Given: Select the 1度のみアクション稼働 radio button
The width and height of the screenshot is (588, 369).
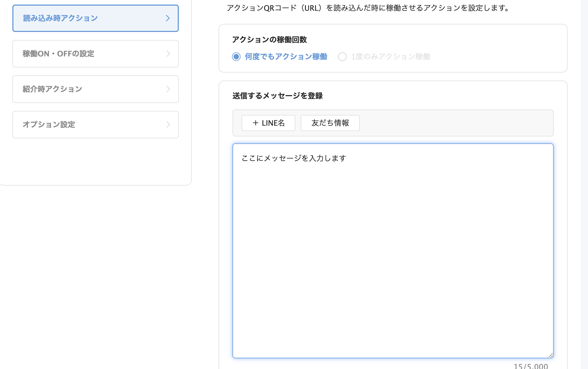Looking at the screenshot, I should [x=342, y=57].
